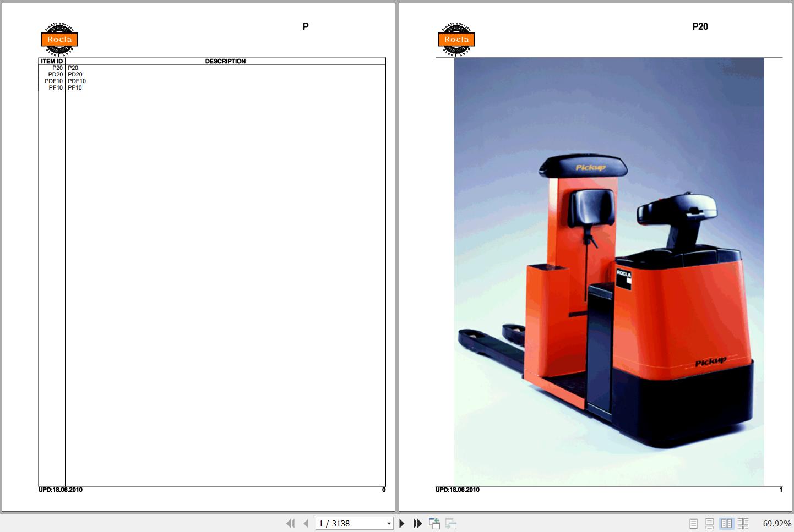
Task: Click the P20 Pickup truck photo
Action: (x=608, y=270)
